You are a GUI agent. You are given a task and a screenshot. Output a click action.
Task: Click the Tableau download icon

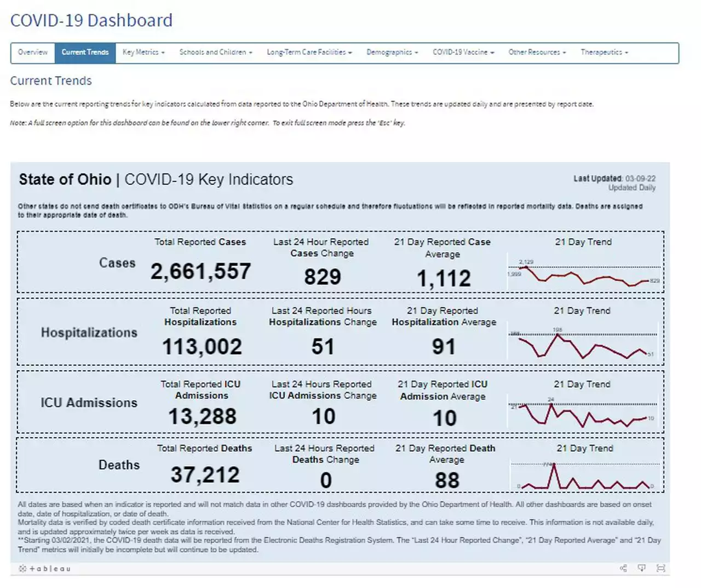tap(642, 568)
